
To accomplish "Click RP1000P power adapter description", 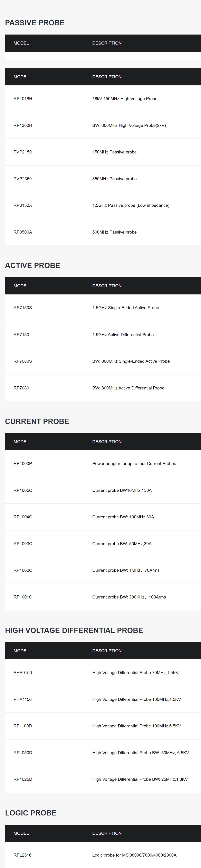I will pyautogui.click(x=134, y=464).
